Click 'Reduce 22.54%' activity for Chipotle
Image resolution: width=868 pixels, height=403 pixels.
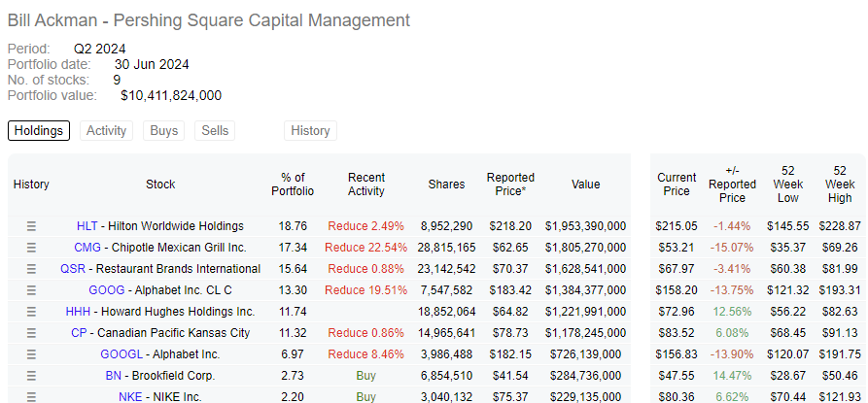(x=365, y=248)
